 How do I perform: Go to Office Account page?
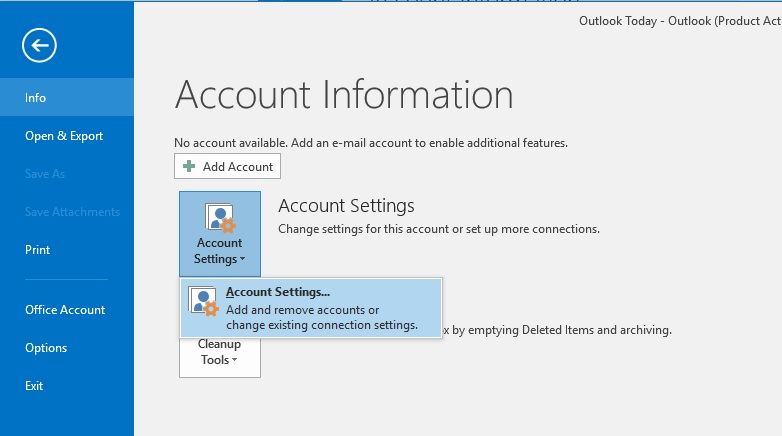[x=67, y=310]
